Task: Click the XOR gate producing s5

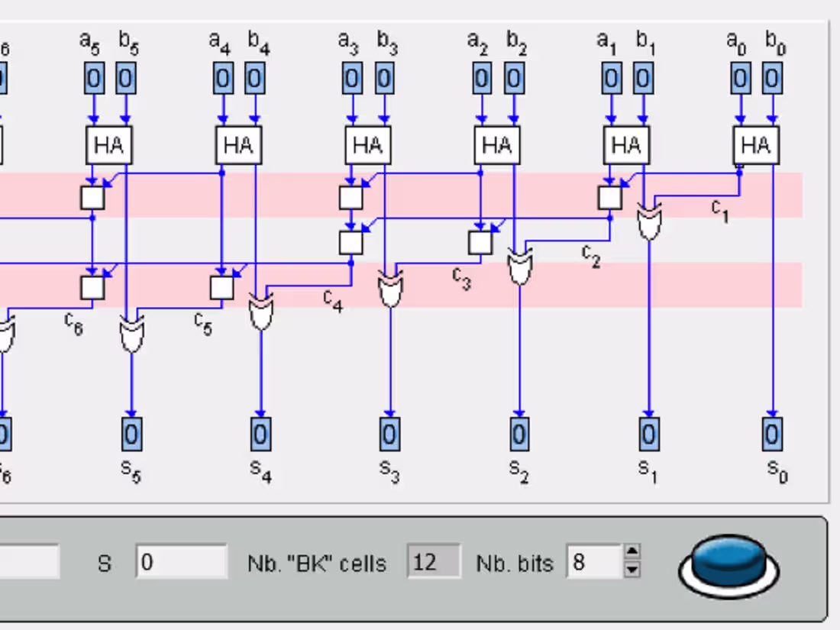Action: 132,334
